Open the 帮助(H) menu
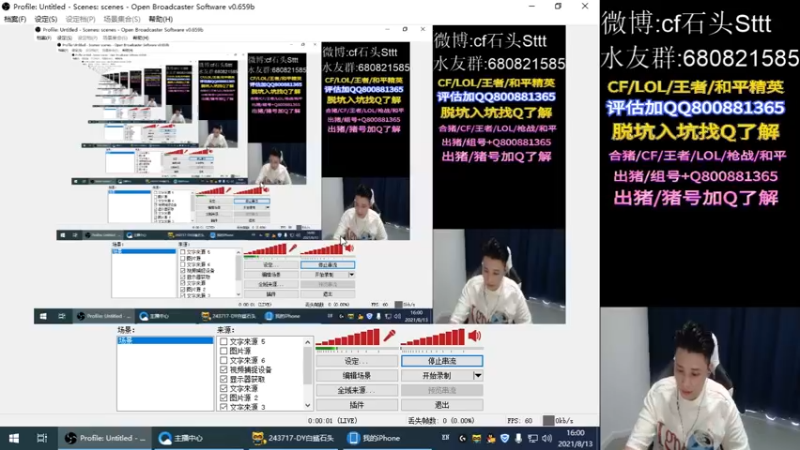The width and height of the screenshot is (800, 450). tap(161, 19)
